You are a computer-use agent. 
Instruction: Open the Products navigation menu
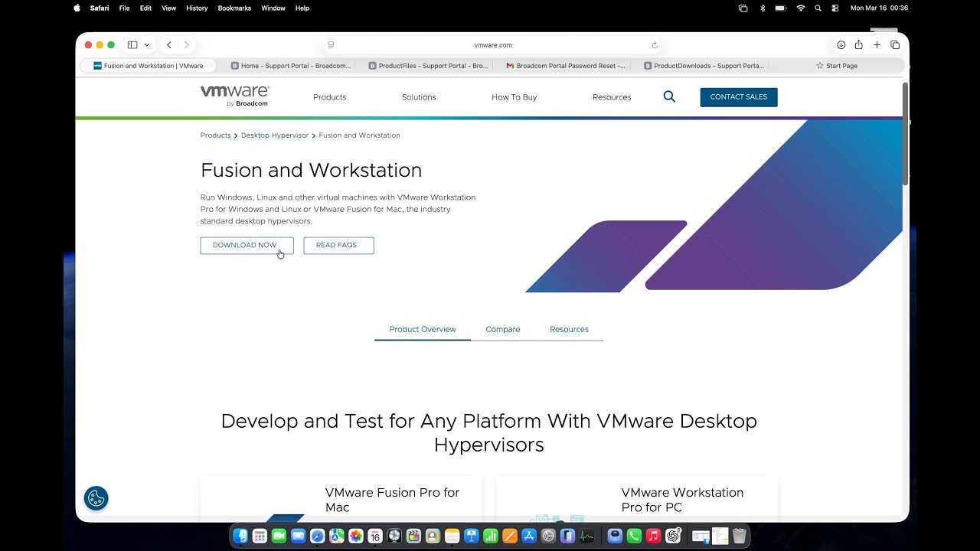[x=329, y=97]
